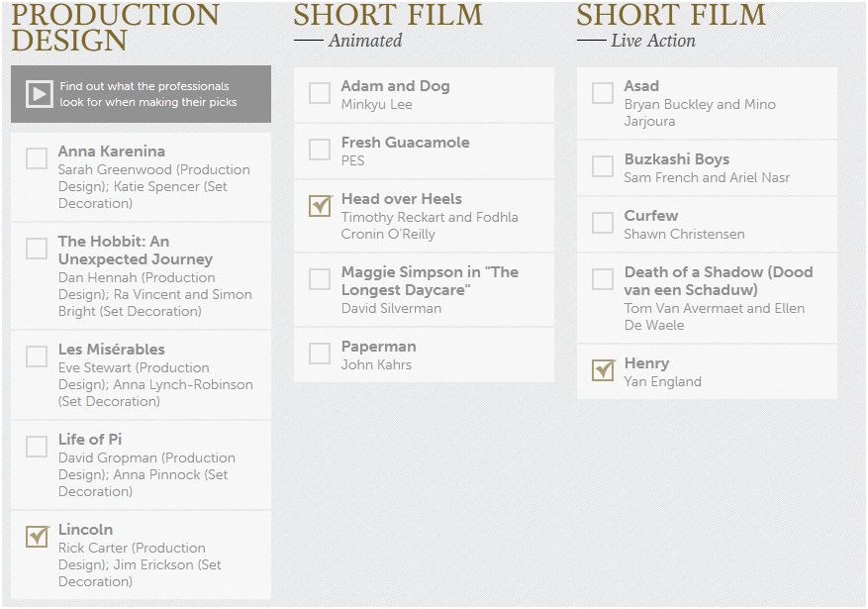Click the Paperman nominee title
This screenshot has width=868, height=609.
378,347
